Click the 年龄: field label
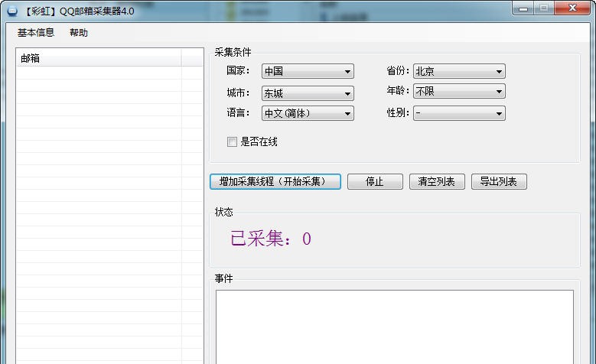596x364 pixels. coord(398,90)
